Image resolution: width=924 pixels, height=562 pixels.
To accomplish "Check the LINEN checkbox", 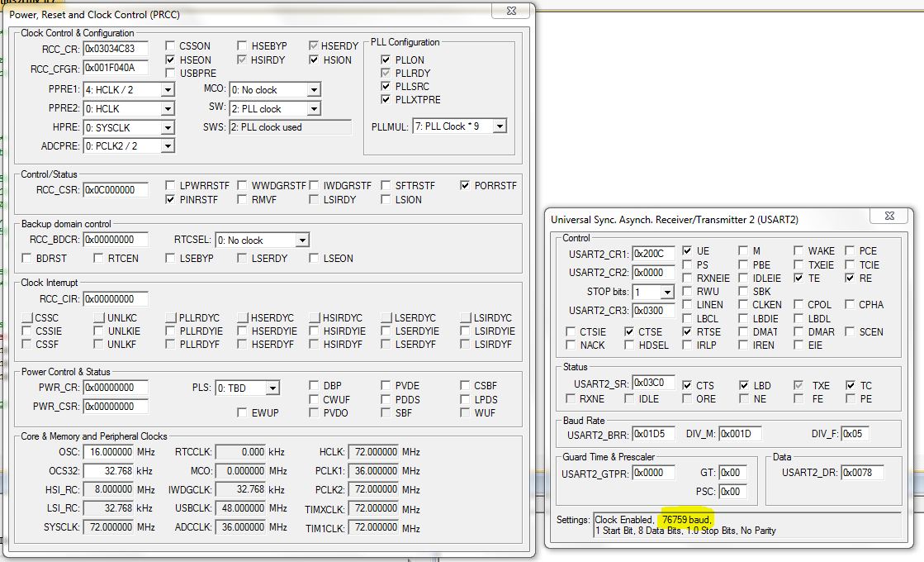I will pyautogui.click(x=687, y=305).
